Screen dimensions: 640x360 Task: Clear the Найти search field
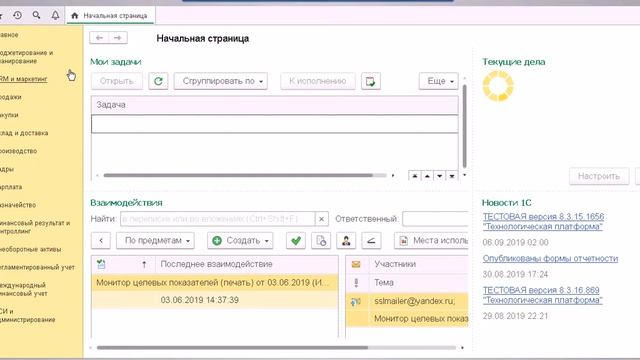322,219
